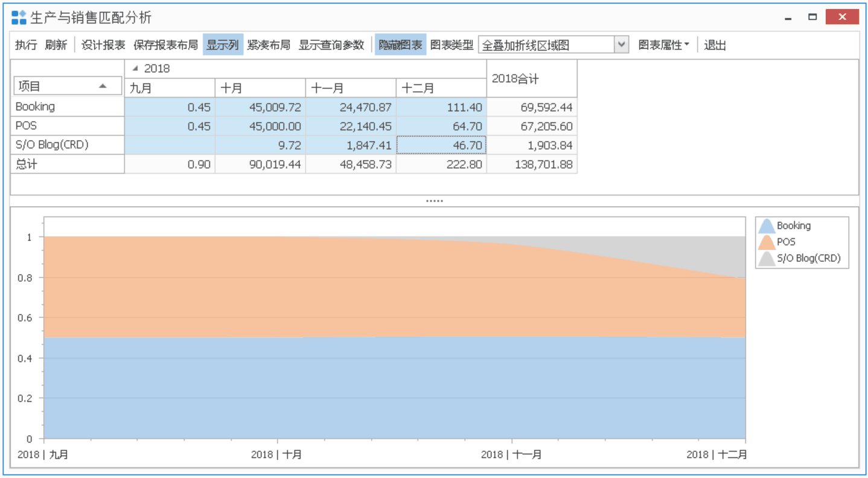Click the splitter handle dots above chart
Viewport: 868px width, 478px height.
pos(434,201)
